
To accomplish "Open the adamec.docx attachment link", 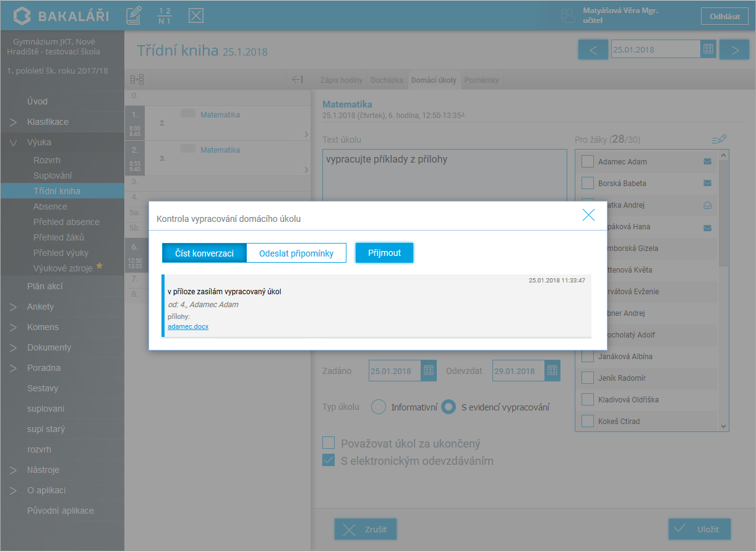I will [188, 326].
